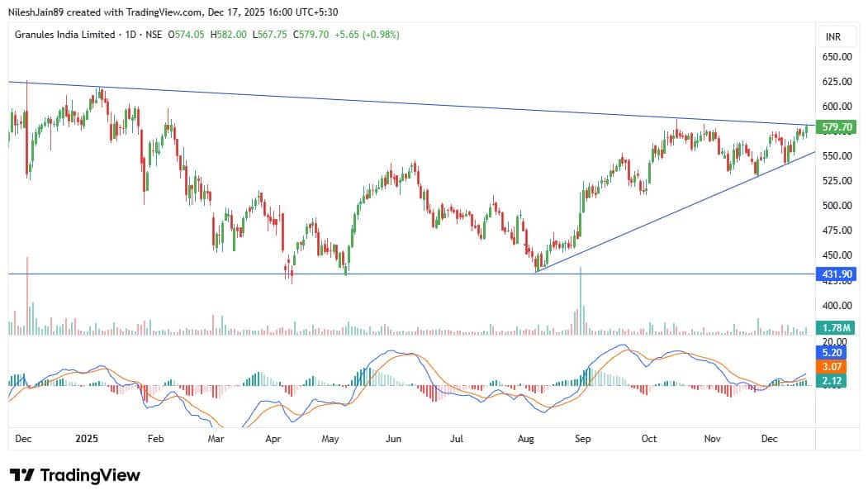
Task: Click the low value L567.75
Action: click(269, 35)
